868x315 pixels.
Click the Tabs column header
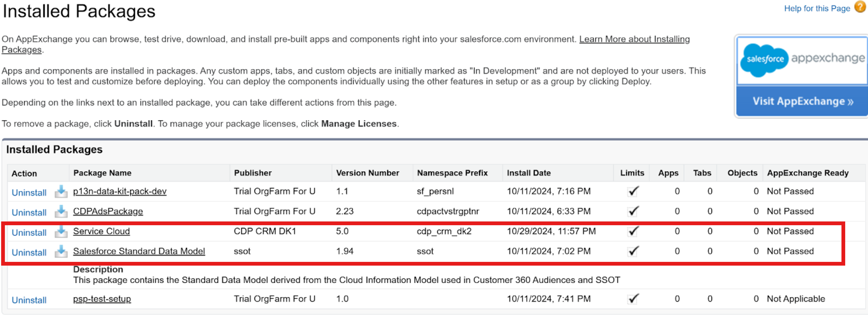[x=702, y=173]
